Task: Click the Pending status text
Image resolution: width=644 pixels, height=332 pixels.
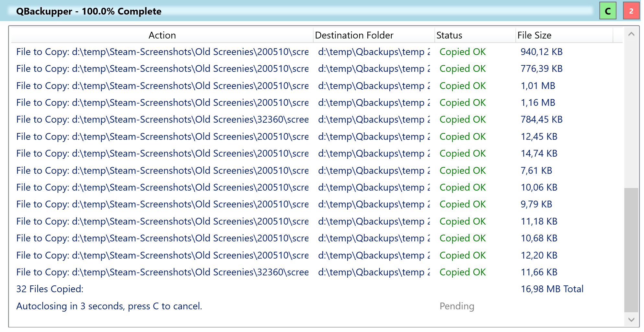Action: [x=457, y=306]
